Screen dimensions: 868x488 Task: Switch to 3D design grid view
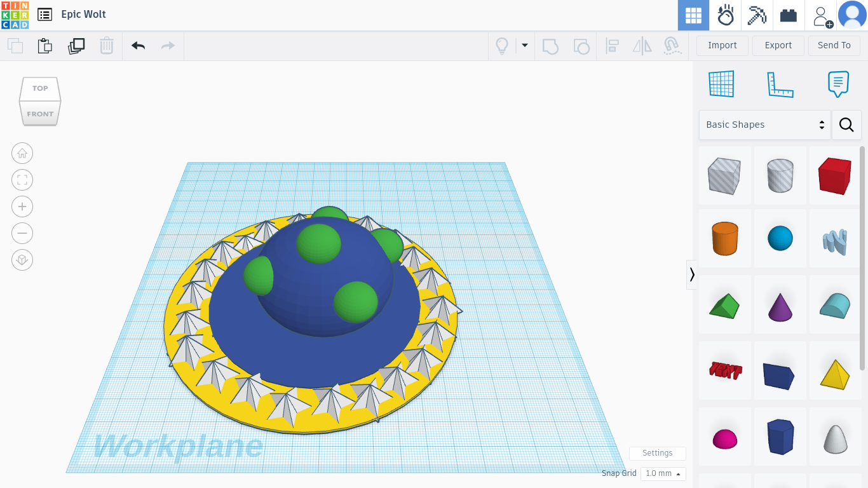(x=693, y=15)
